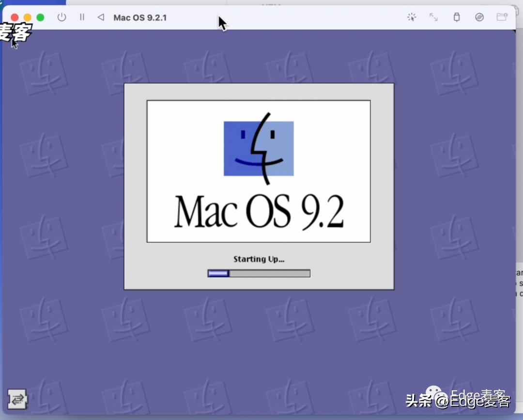The width and height of the screenshot is (523, 420).
Task: Connect a USB device via the USB icon
Action: click(x=456, y=17)
